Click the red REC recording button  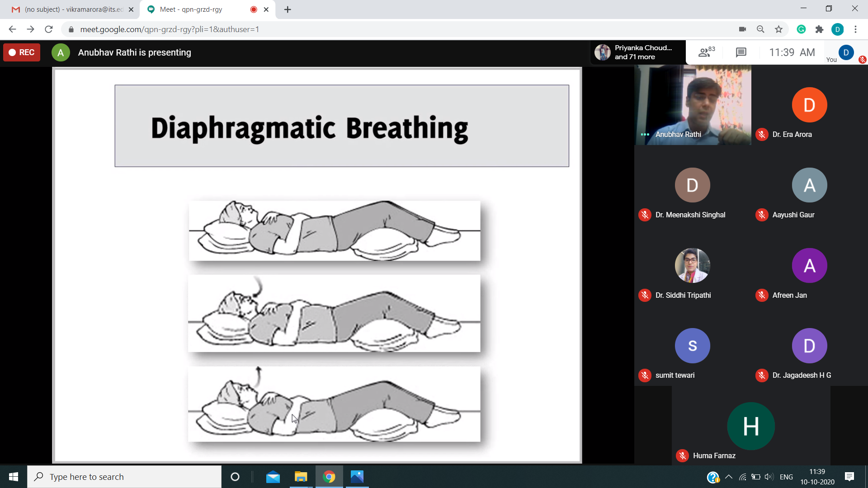click(x=22, y=52)
